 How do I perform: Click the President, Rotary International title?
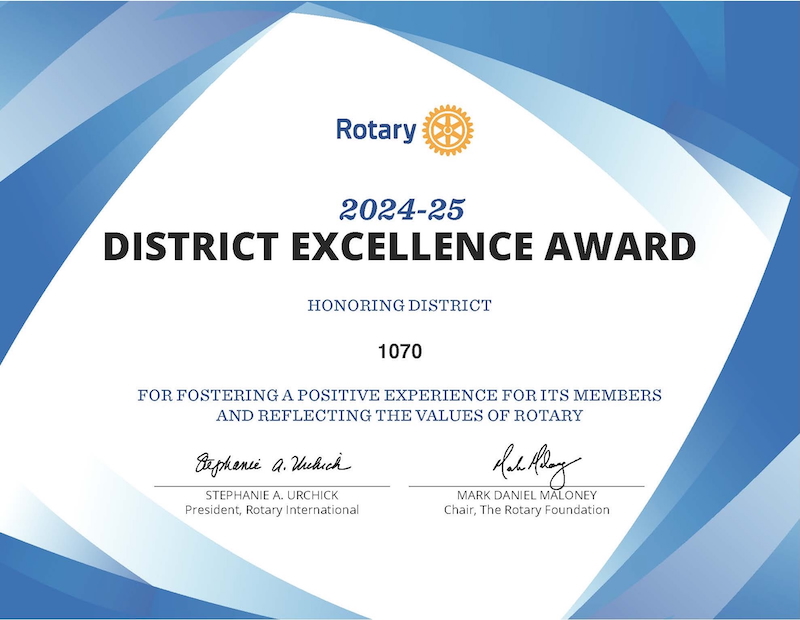tap(271, 510)
